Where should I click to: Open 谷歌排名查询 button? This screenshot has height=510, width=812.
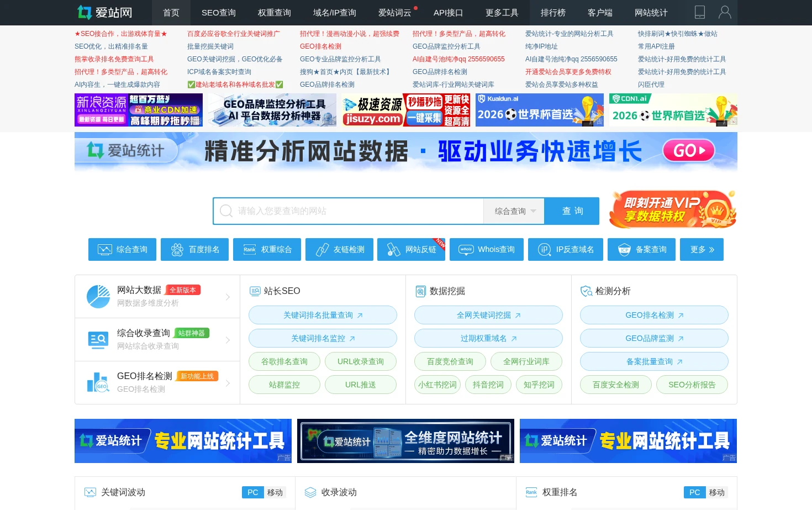[284, 361]
